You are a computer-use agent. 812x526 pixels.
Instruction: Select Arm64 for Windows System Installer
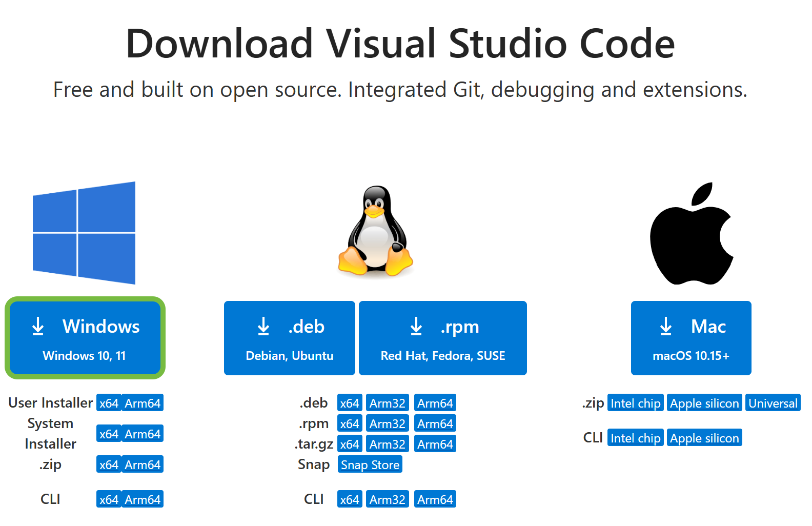click(143, 434)
